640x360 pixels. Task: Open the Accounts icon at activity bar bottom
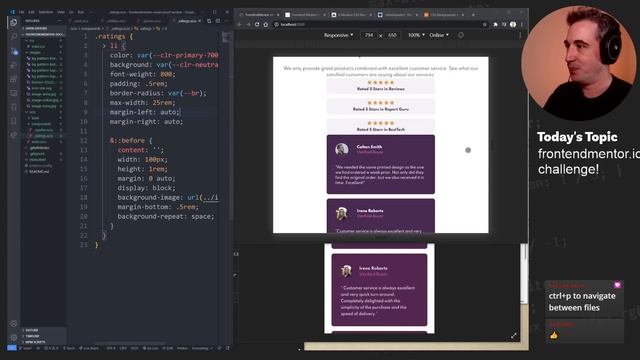tap(13, 323)
